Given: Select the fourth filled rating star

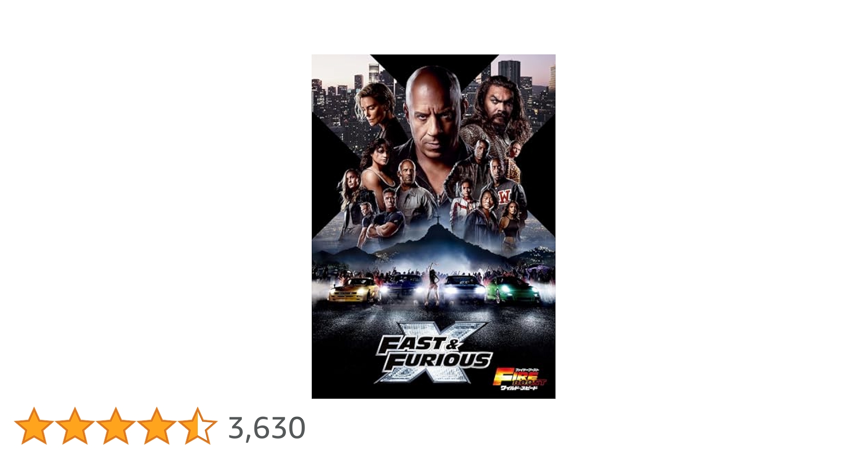Looking at the screenshot, I should coord(157,426).
